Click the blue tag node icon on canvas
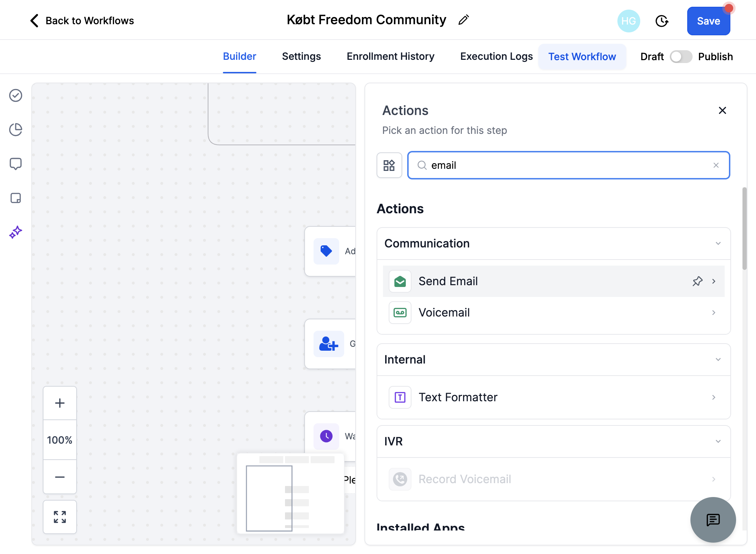The height and width of the screenshot is (554, 756). (326, 251)
